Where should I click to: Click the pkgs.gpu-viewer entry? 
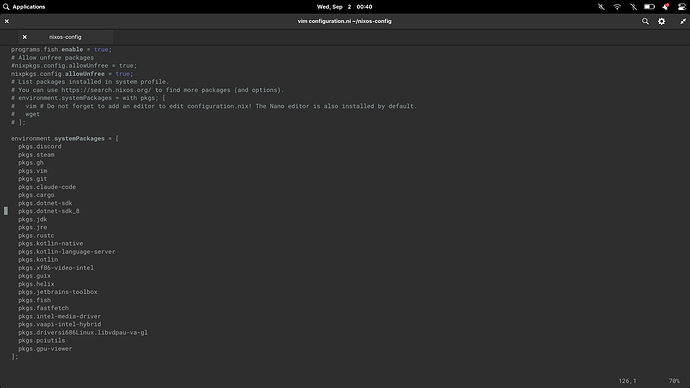pyautogui.click(x=45, y=349)
